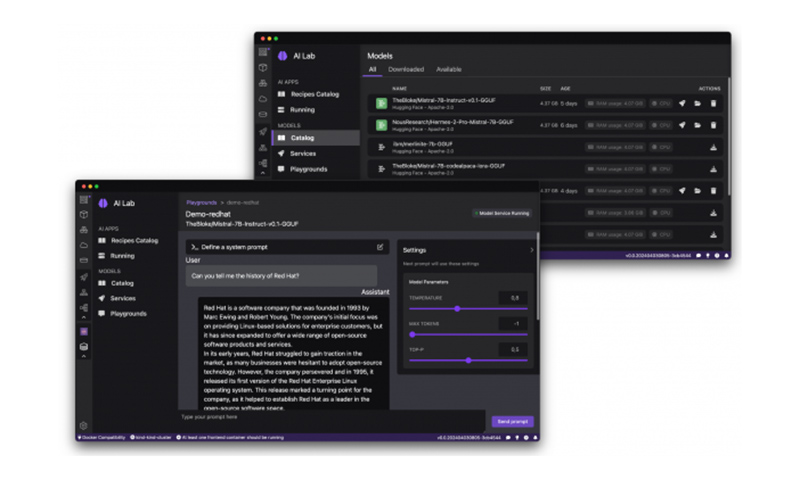The height and width of the screenshot is (480, 800).
Task: Expand the Settings panel chevron
Action: tap(532, 250)
